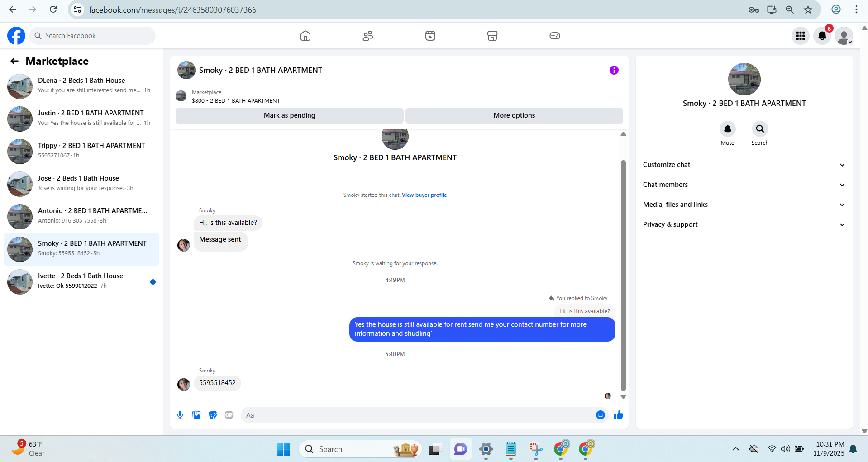Go to the Facebook Home feed icon
The image size is (868, 462).
305,36
